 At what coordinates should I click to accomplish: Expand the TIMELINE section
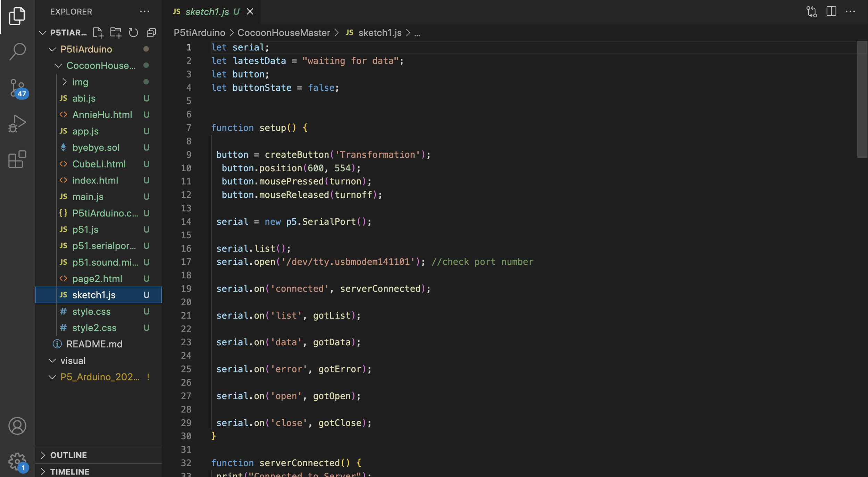tap(69, 471)
